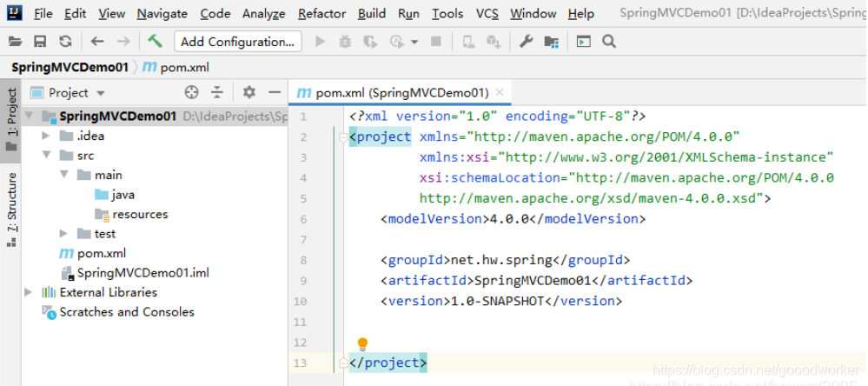Open the Help menu

coord(581,13)
